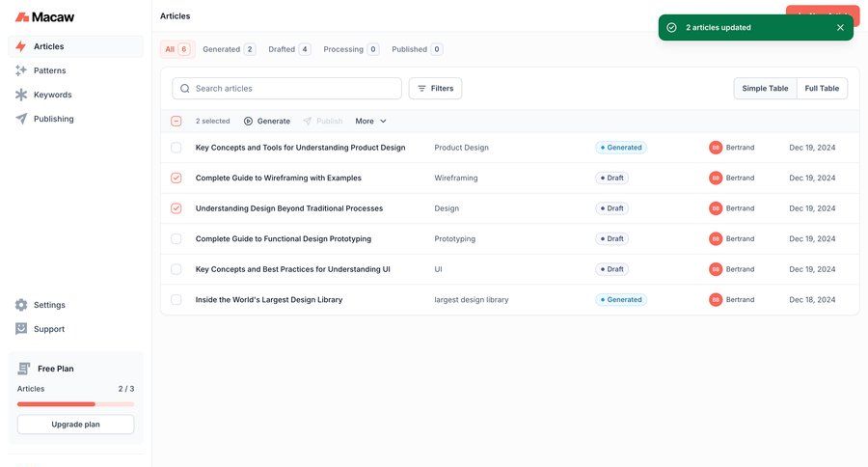Expand the More actions dropdown
Screen dimensions: 868x467
pyautogui.click(x=370, y=121)
